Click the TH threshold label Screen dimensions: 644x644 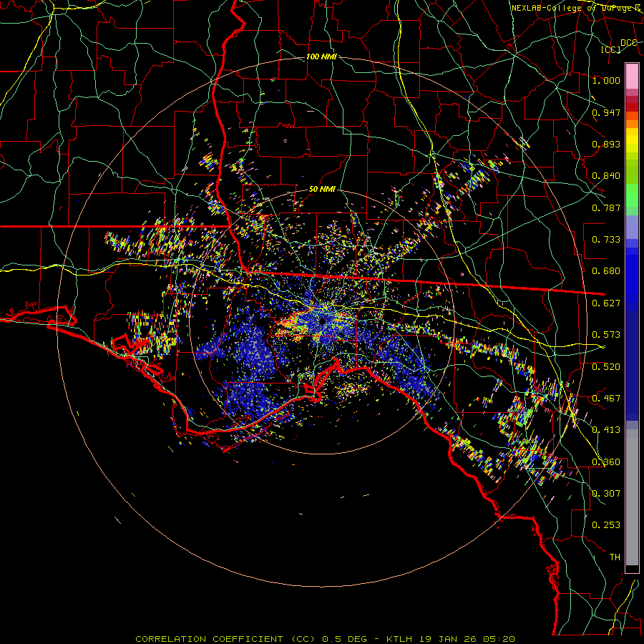615,557
